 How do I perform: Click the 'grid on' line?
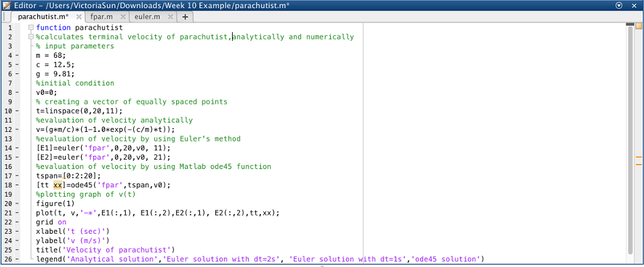(51, 222)
